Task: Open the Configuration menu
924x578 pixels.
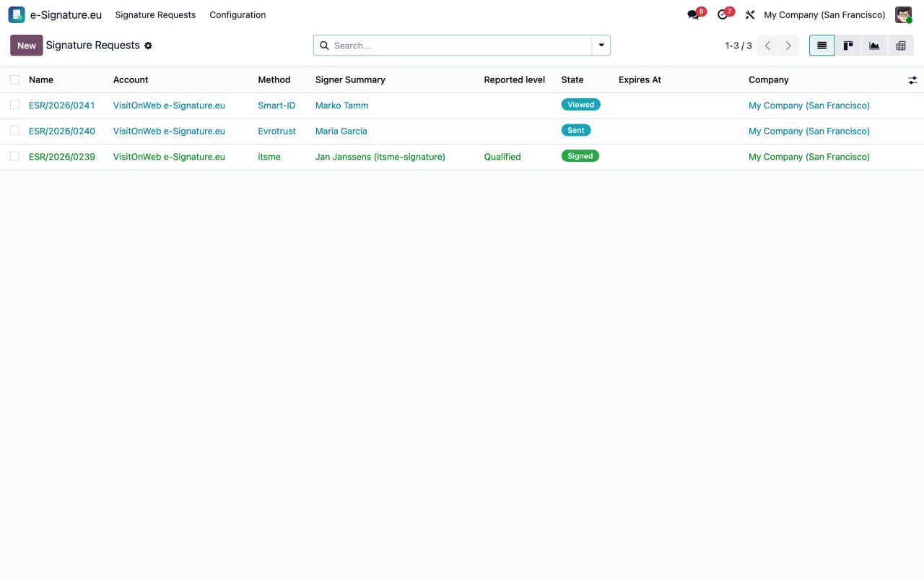Action: [237, 14]
